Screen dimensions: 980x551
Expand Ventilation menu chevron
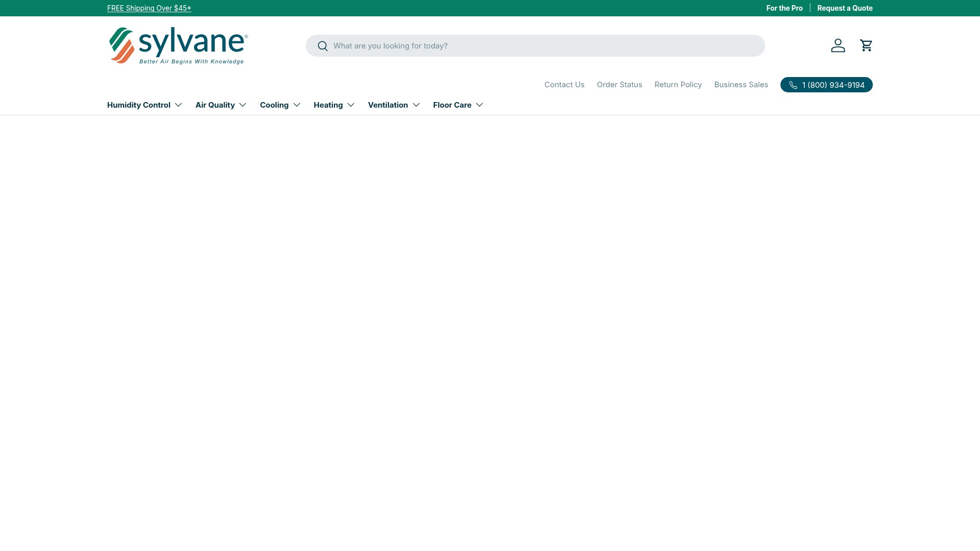pyautogui.click(x=416, y=105)
